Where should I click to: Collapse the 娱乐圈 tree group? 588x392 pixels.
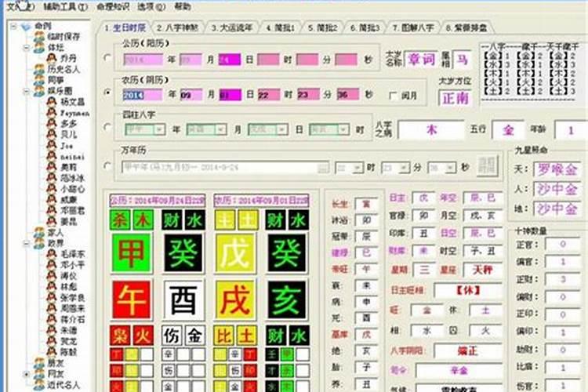27,91
